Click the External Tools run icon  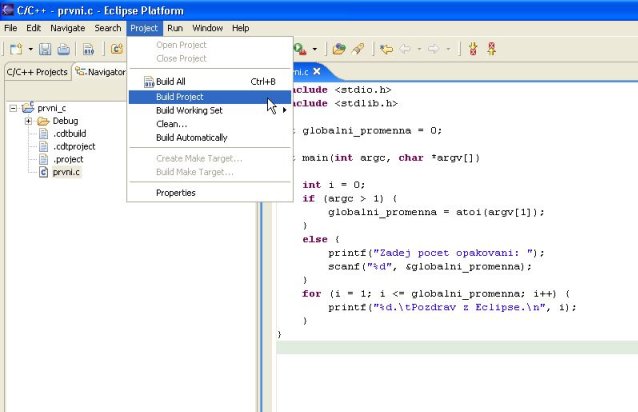point(300,49)
